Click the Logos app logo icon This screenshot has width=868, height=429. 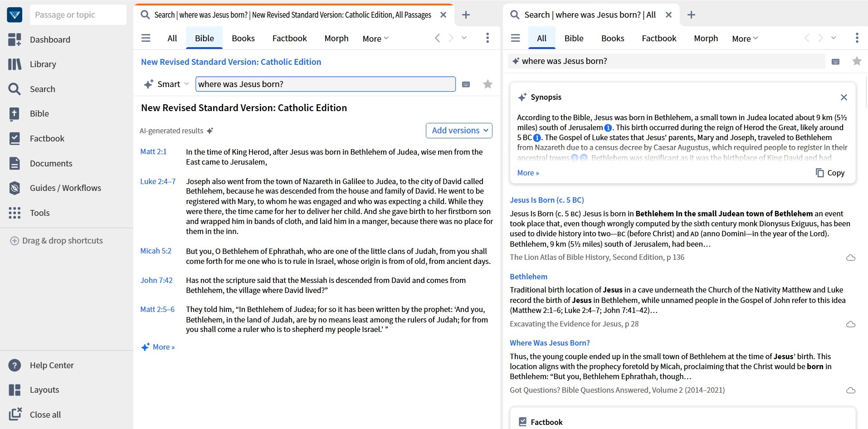(x=15, y=15)
